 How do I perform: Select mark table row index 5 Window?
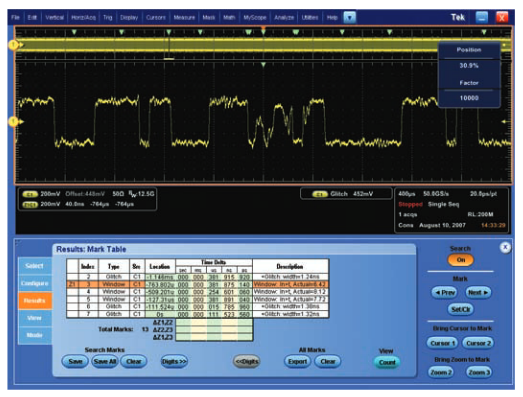(198, 299)
